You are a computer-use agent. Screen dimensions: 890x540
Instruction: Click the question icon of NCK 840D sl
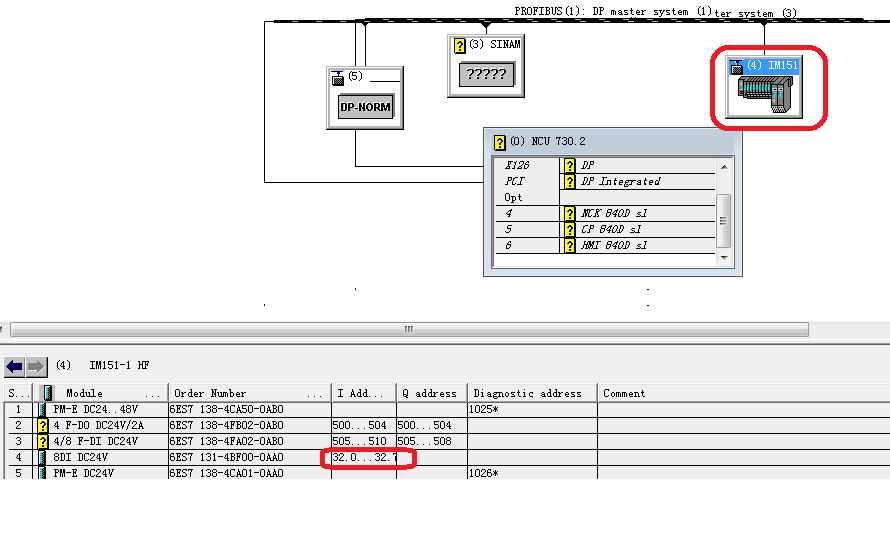[x=569, y=214]
